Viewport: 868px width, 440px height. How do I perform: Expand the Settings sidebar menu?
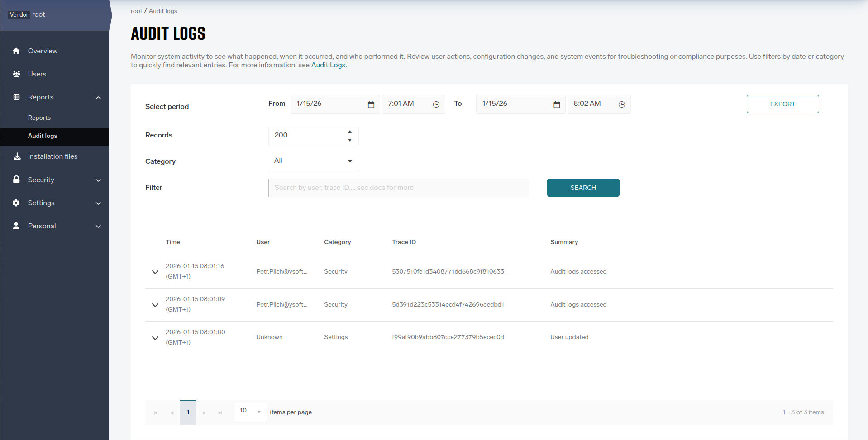(98, 203)
